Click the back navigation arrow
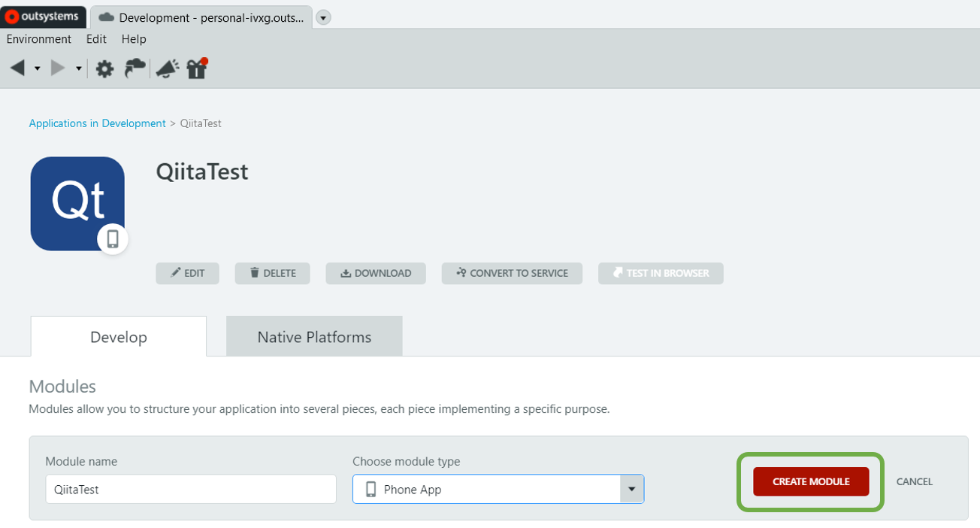This screenshot has height=528, width=980. tap(18, 68)
